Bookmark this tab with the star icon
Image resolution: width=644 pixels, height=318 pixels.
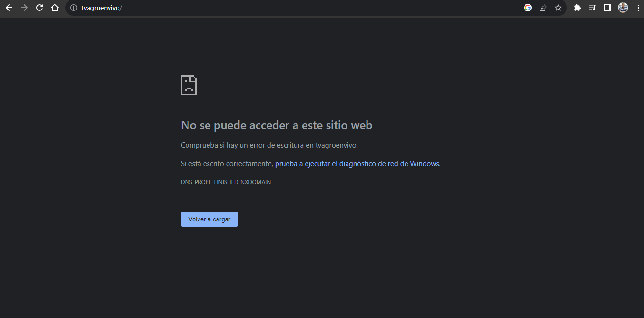(558, 8)
